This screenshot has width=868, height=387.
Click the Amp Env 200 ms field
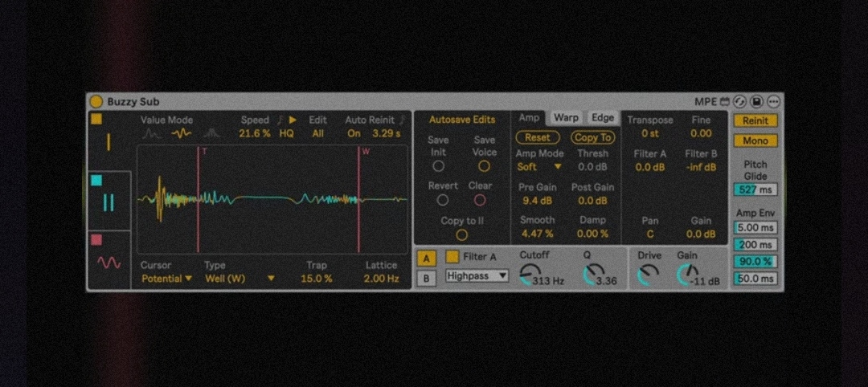[755, 245]
